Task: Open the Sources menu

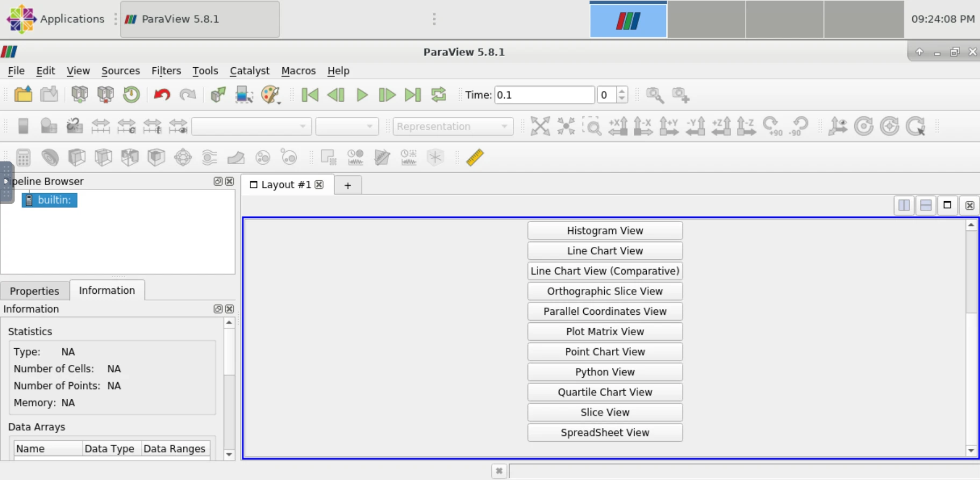Action: pos(120,70)
